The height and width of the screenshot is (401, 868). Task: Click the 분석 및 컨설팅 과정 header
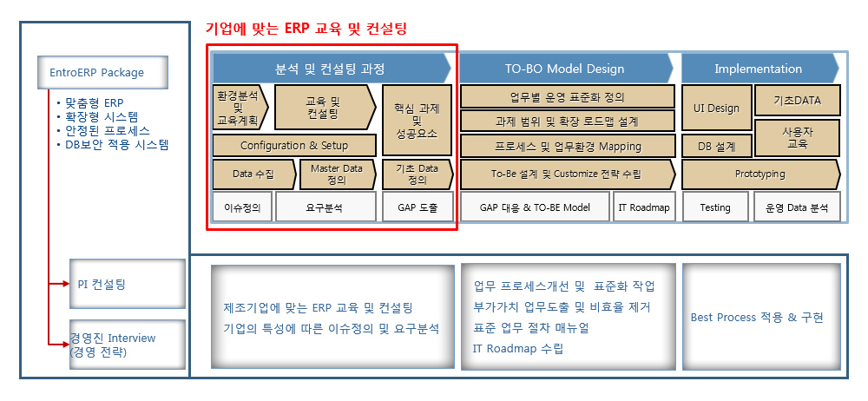(x=332, y=69)
